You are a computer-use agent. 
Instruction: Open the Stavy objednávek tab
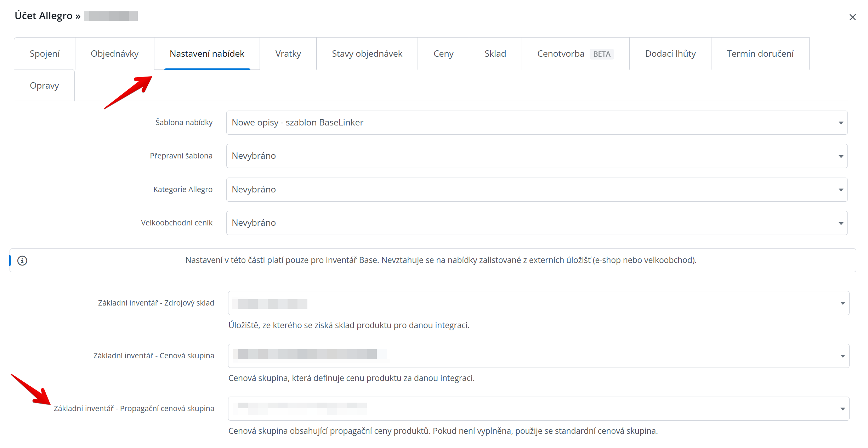(367, 54)
